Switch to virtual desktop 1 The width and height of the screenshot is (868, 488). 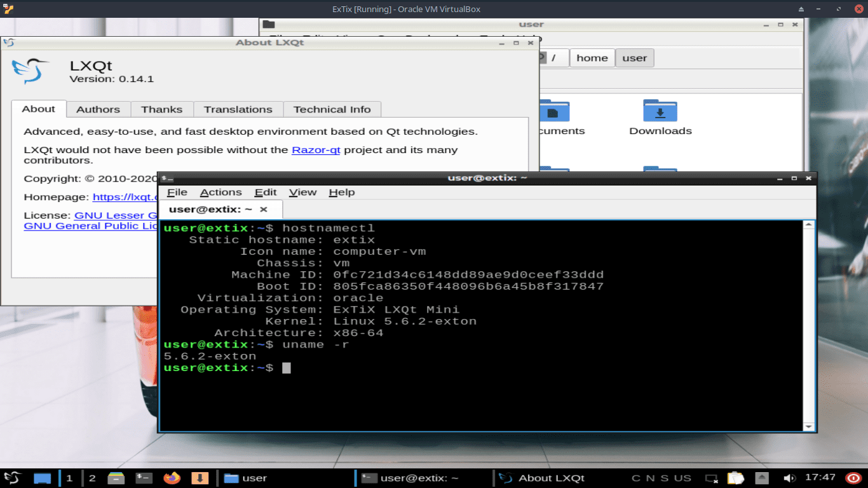(x=69, y=478)
